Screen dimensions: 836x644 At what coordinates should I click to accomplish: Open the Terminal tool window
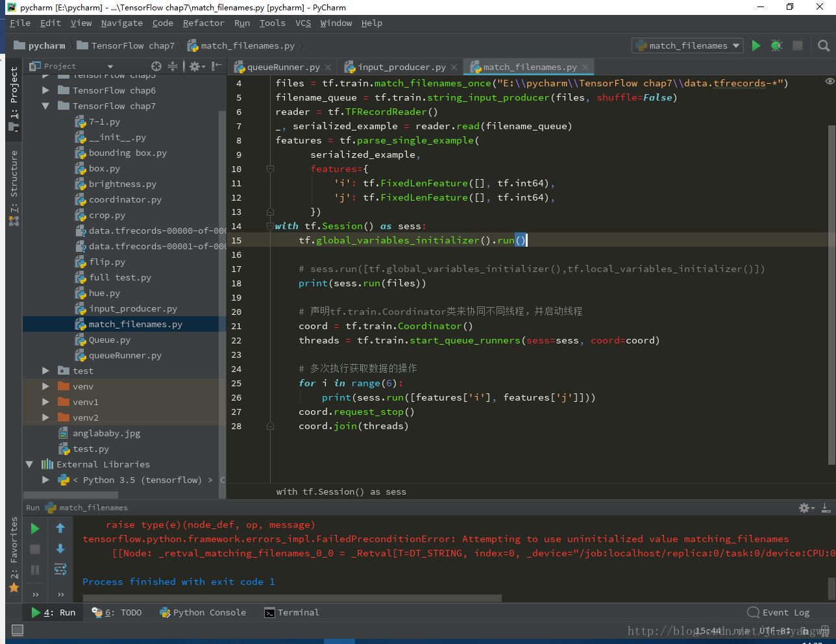(292, 612)
